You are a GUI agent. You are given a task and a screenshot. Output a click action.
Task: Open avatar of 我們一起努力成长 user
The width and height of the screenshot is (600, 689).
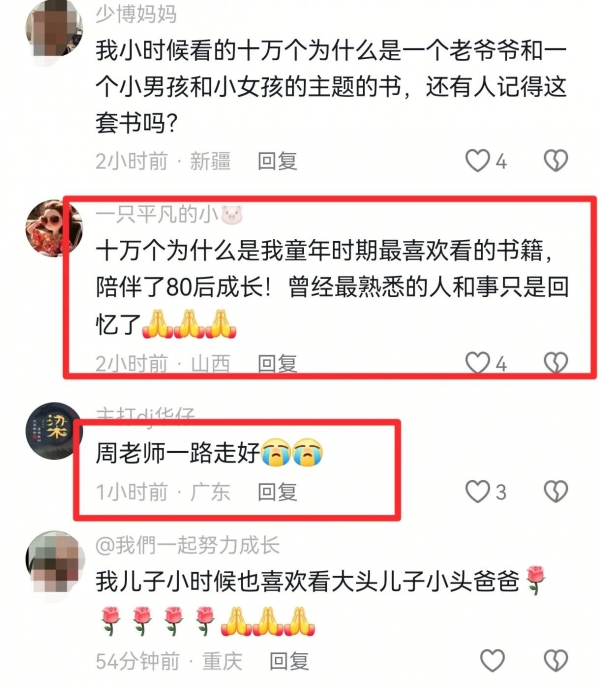[x=55, y=559]
